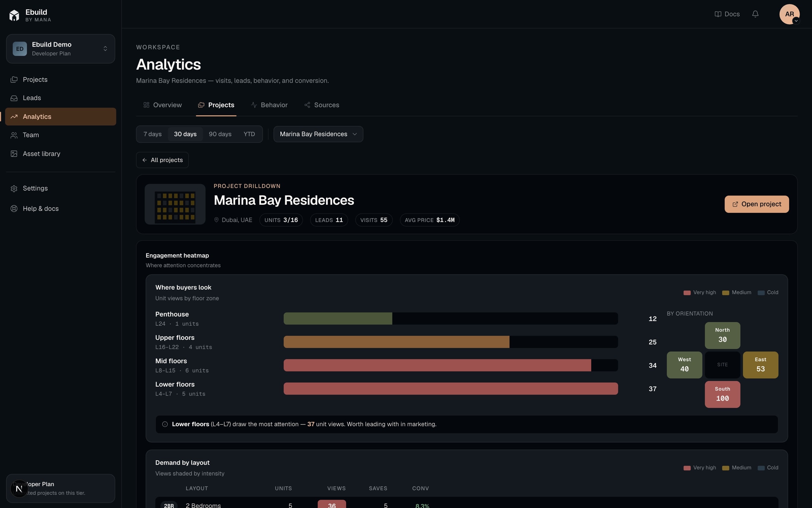Open the AR account menu chevron

point(796,21)
